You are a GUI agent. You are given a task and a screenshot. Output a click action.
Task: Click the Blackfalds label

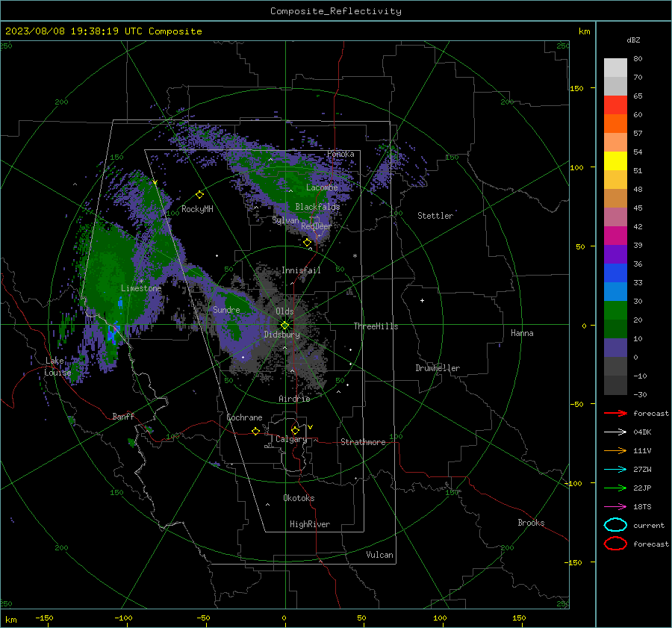(317, 207)
